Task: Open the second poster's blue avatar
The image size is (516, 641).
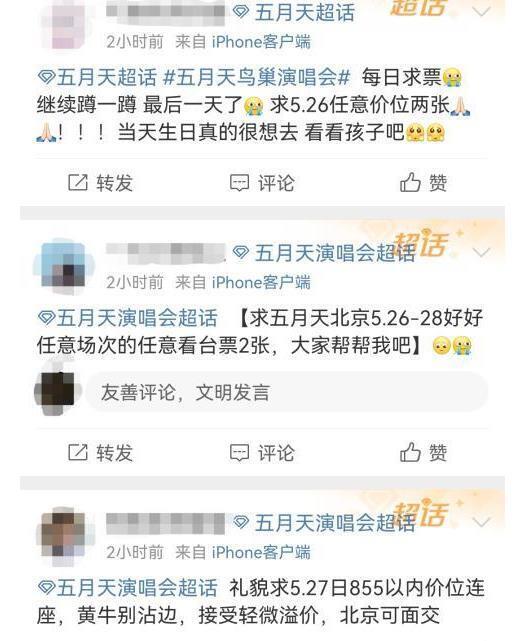Action: pos(64,266)
